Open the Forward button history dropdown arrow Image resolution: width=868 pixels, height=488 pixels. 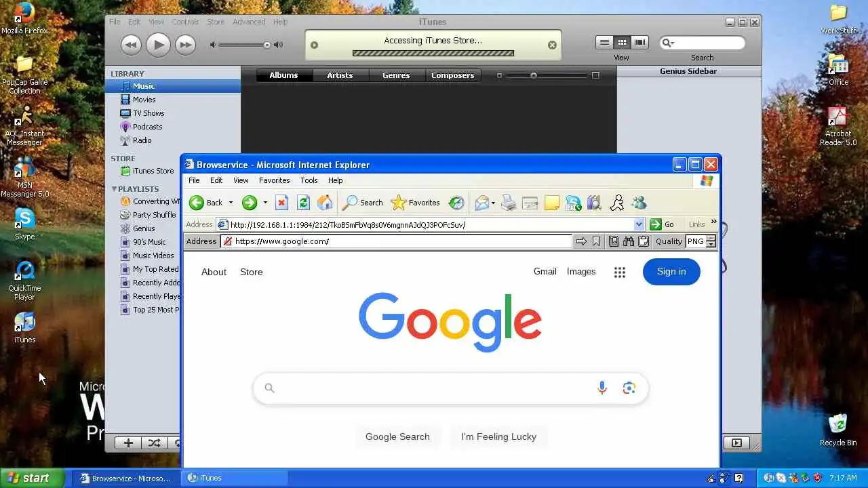pos(265,203)
